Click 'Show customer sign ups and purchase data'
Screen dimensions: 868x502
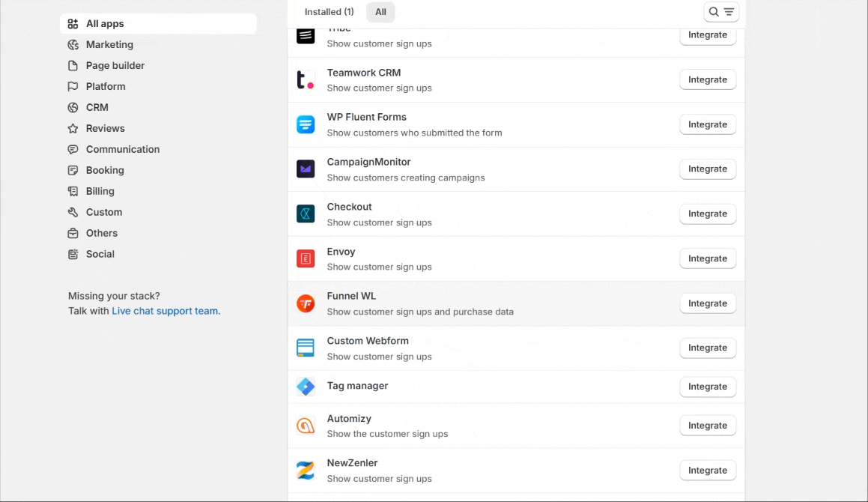pos(420,312)
